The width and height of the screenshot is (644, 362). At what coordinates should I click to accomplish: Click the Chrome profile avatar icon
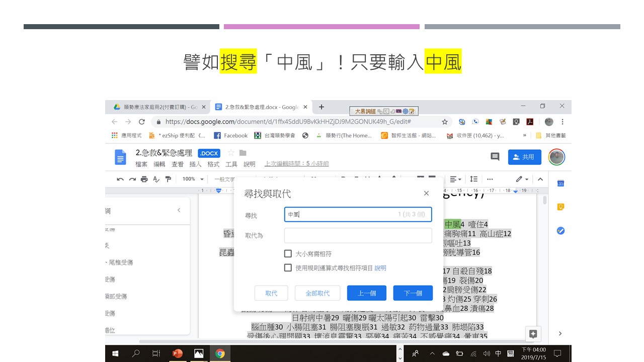point(549,122)
